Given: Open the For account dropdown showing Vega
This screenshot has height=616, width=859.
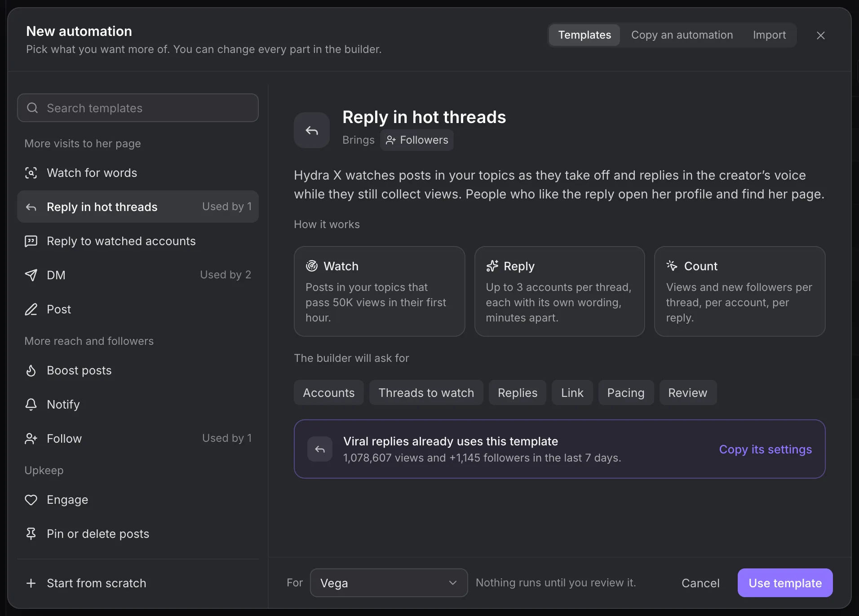Looking at the screenshot, I should (x=389, y=583).
